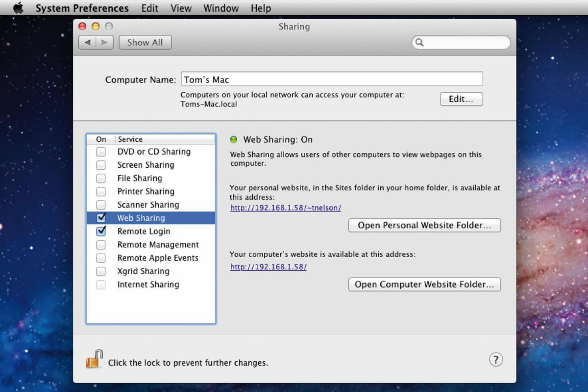Open the http://192.168.1.58/ computer website link
Viewport: 588px width, 392px height.
[x=269, y=267]
